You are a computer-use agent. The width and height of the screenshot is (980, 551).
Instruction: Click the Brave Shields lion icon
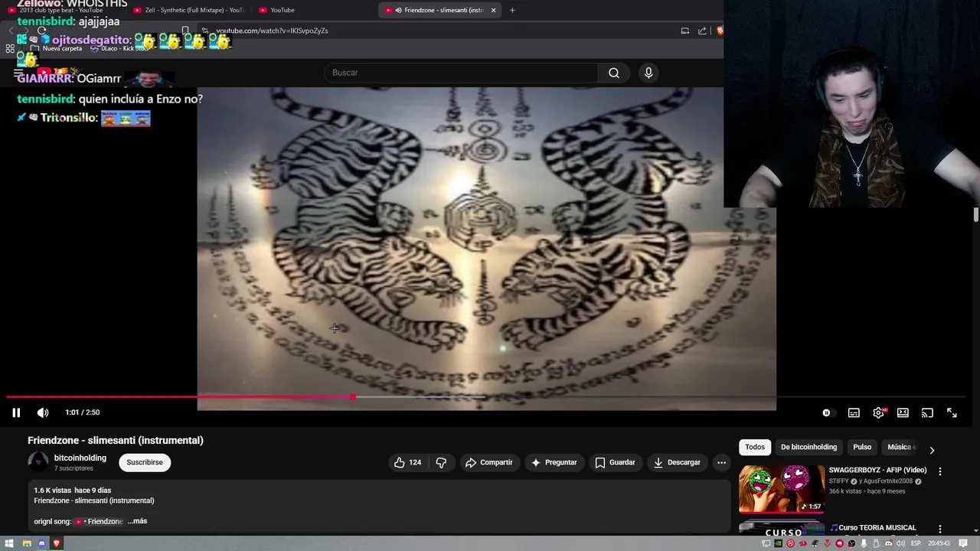720,31
